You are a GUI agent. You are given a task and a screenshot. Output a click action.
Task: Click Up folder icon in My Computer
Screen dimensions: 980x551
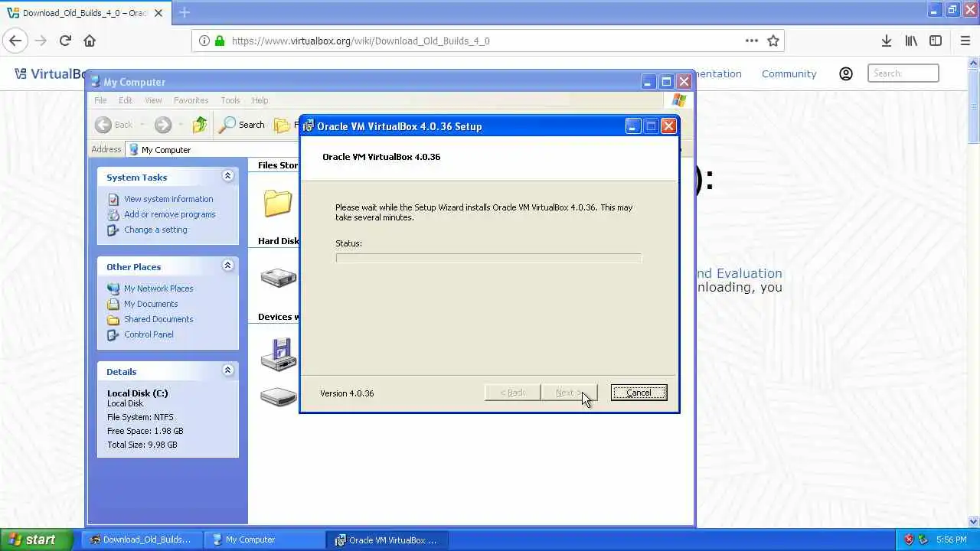coord(199,125)
